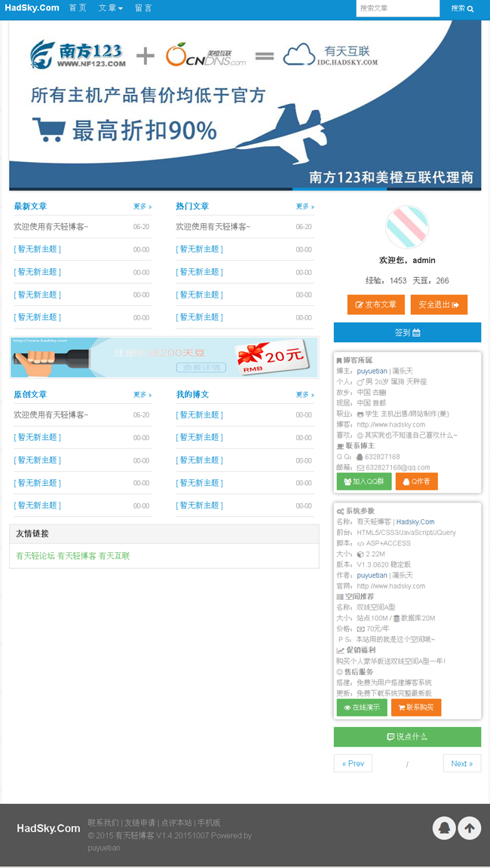
Task: Click the 双线空间A型 name text
Action: pyautogui.click(x=376, y=607)
